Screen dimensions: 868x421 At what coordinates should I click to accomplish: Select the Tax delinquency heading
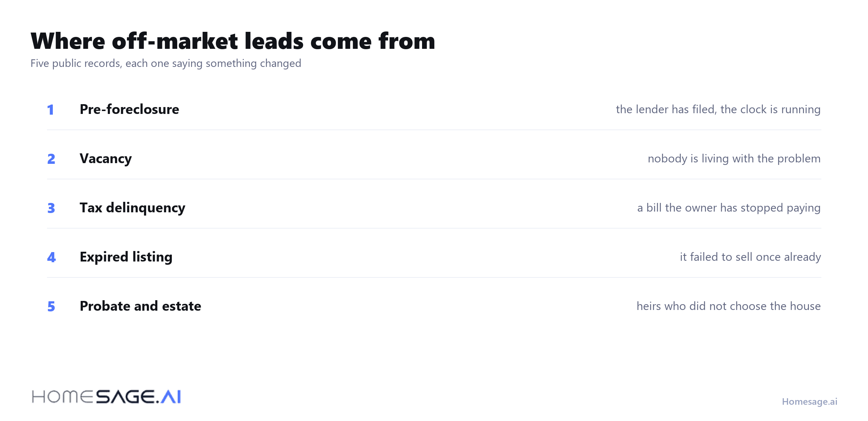[x=132, y=208]
